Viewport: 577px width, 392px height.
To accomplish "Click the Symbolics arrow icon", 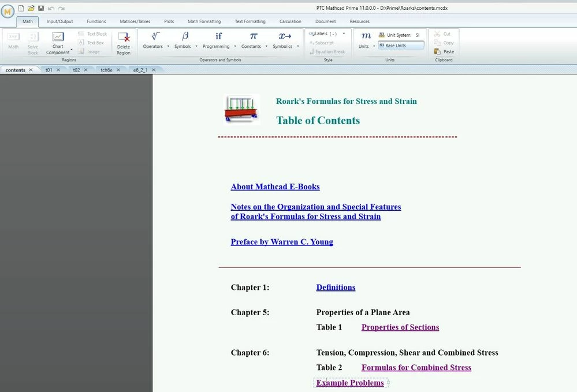I will tap(285, 36).
